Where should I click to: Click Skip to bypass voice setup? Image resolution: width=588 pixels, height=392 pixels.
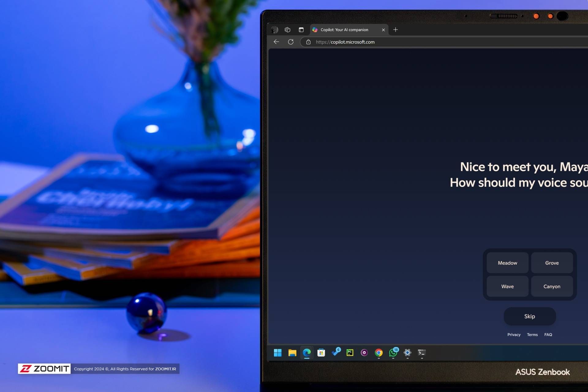point(530,316)
